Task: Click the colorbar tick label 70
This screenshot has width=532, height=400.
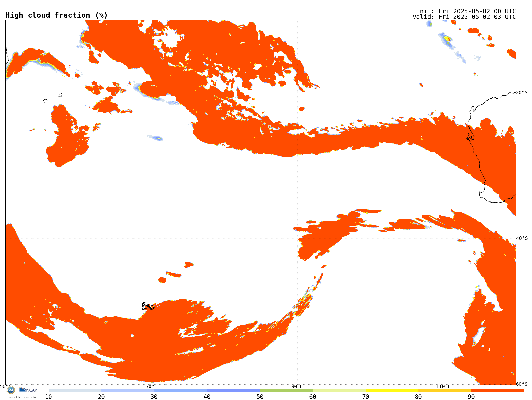Action: click(366, 397)
